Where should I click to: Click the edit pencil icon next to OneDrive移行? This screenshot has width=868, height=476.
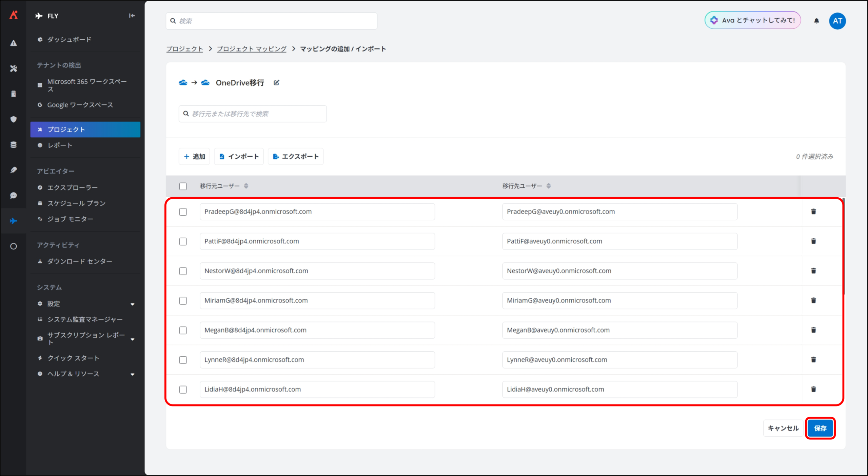click(x=276, y=83)
